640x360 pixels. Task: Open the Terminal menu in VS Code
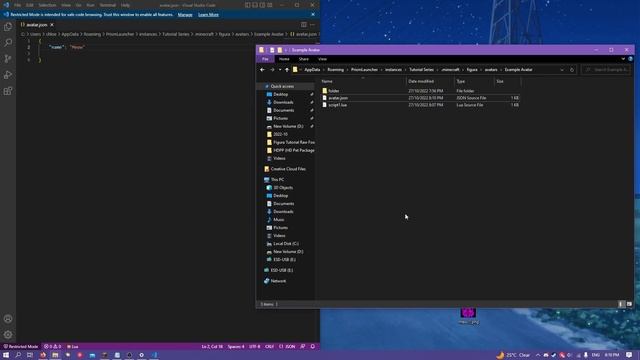[x=108, y=5]
